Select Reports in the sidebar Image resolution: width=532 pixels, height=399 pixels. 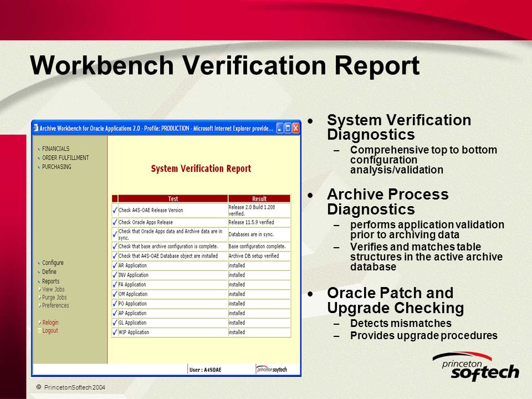[x=50, y=282]
